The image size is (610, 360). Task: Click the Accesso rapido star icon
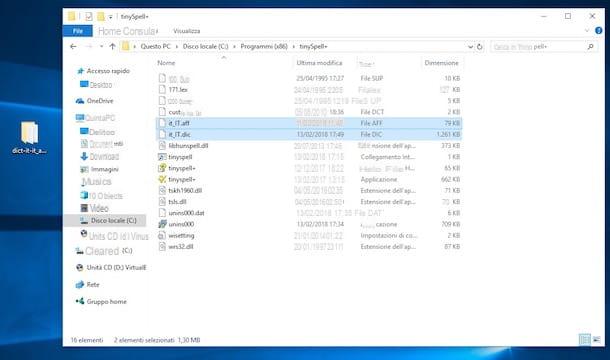[x=80, y=71]
